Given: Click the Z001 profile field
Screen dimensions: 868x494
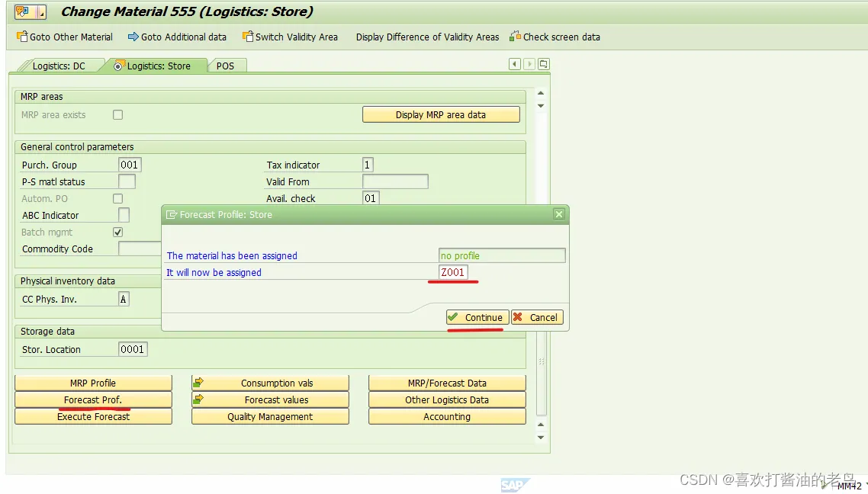Looking at the screenshot, I should (453, 272).
